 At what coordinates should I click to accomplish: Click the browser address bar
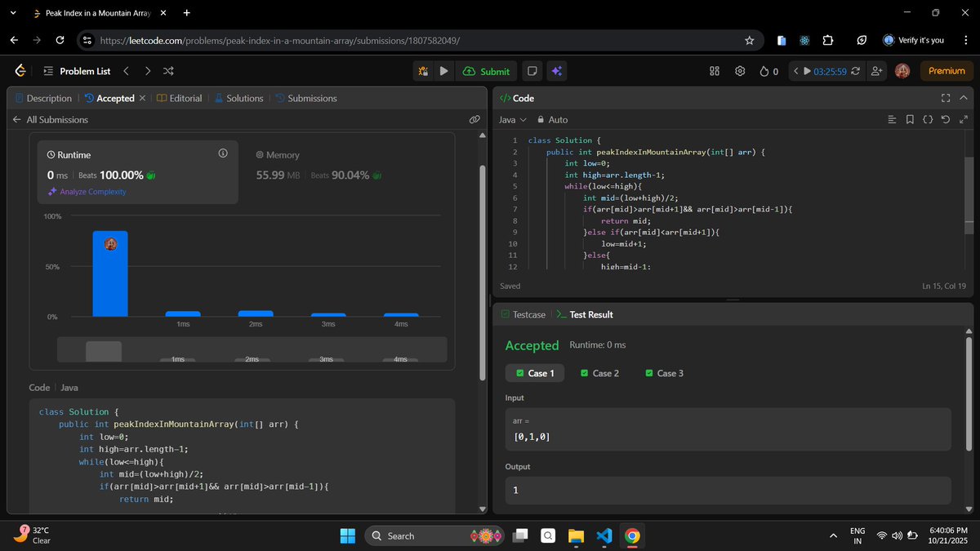[x=421, y=40]
